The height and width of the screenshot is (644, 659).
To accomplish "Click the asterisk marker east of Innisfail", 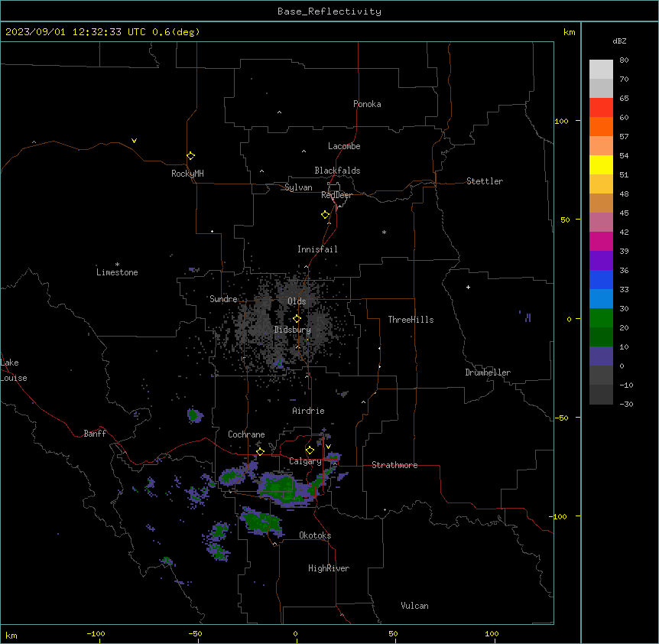I will (384, 232).
